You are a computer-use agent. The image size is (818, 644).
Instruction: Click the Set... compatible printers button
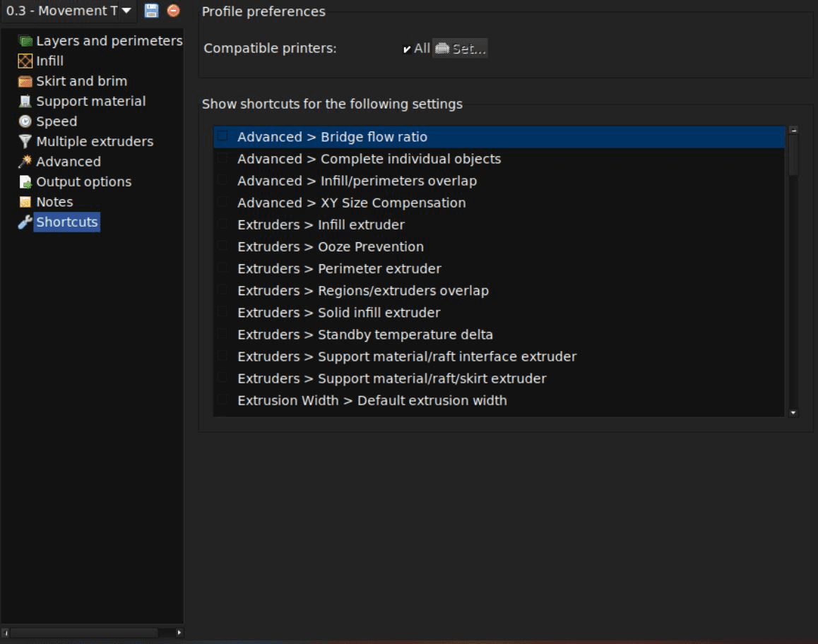[460, 49]
